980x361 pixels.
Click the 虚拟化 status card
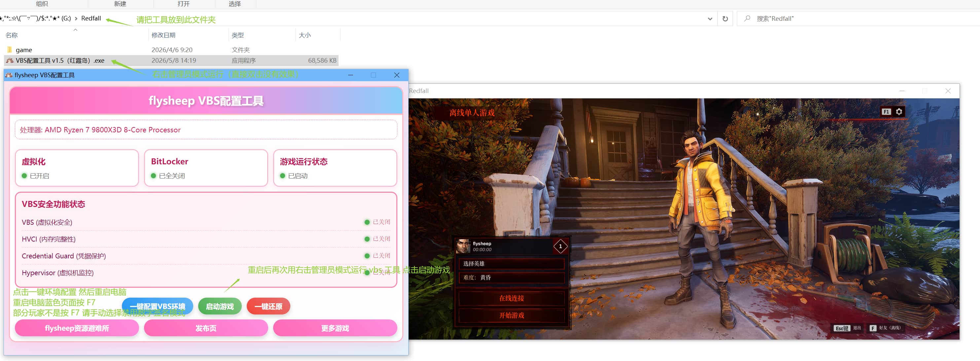point(77,168)
